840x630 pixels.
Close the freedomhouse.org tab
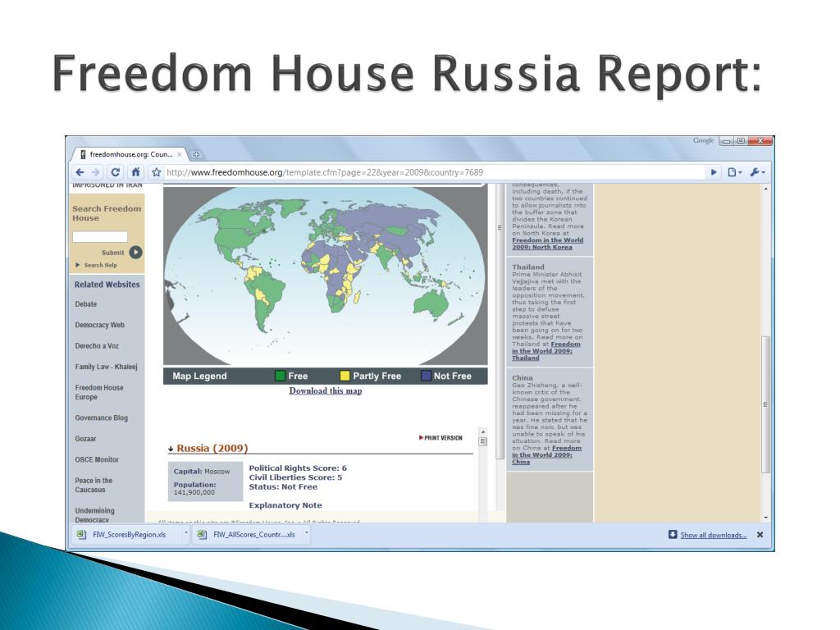tap(180, 154)
